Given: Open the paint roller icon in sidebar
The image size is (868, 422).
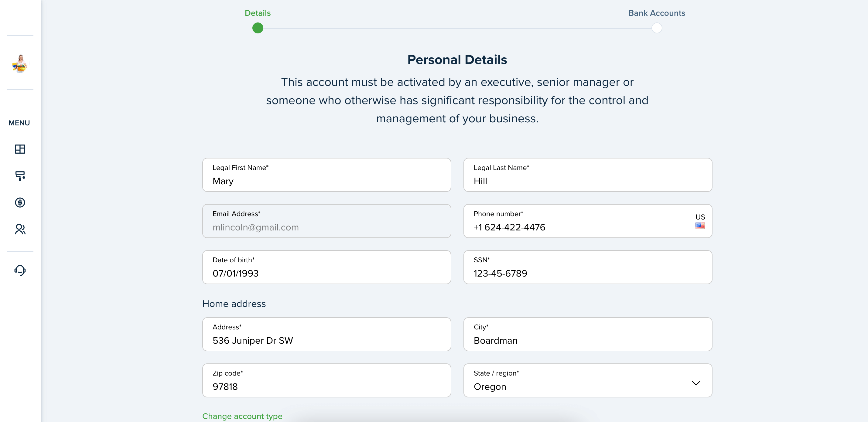Looking at the screenshot, I should tap(20, 176).
